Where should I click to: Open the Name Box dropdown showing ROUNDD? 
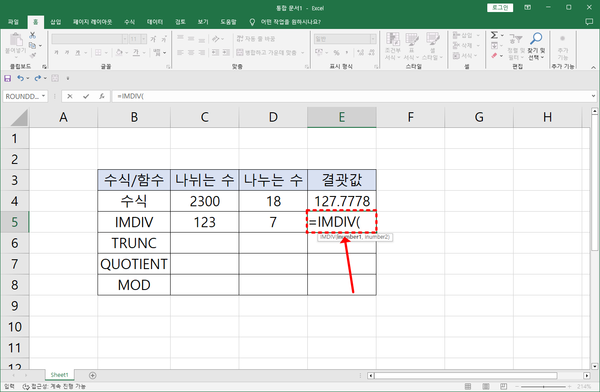click(44, 96)
